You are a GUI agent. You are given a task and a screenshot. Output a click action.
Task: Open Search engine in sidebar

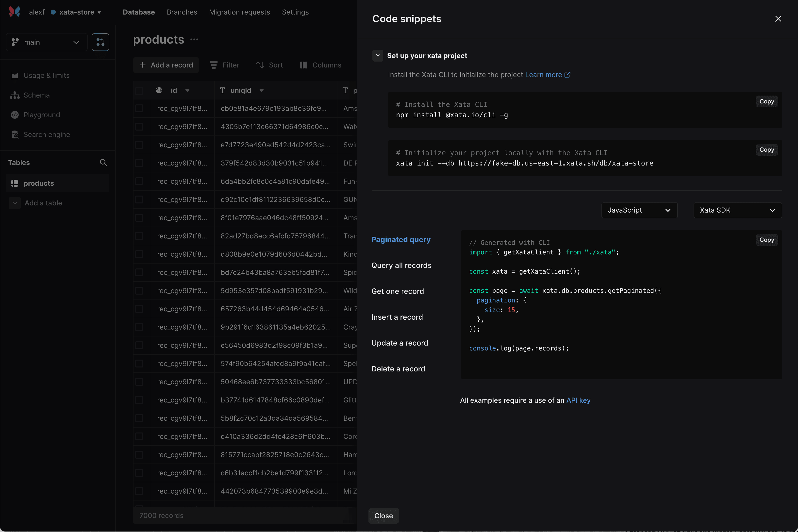pyautogui.click(x=47, y=135)
